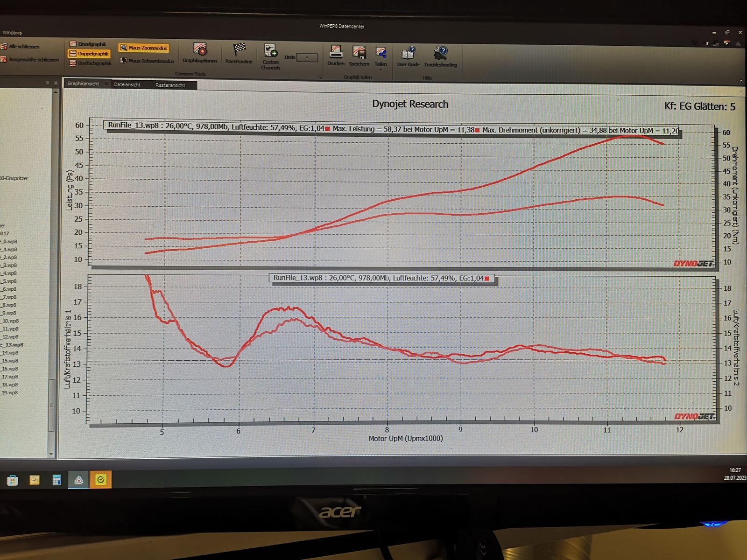This screenshot has height=560, width=747.
Task: Expand the Teilen share dropdown
Action: (381, 69)
